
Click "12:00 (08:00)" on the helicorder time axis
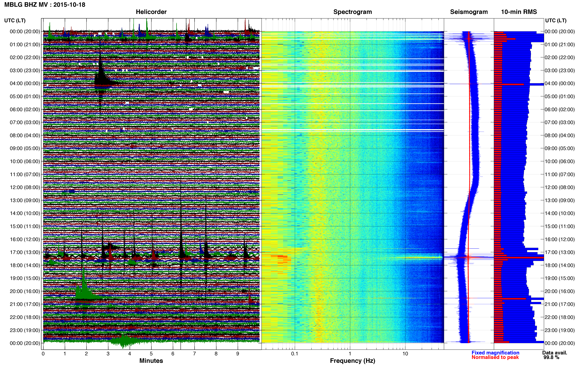pyautogui.click(x=25, y=187)
